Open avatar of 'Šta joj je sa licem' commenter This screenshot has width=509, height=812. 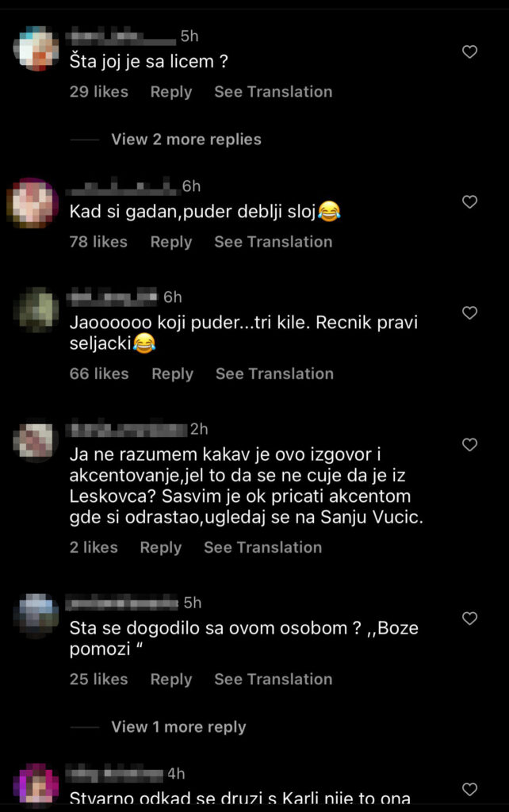36,48
